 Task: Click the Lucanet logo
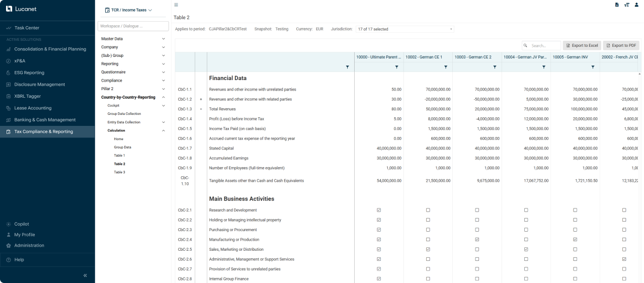click(21, 9)
